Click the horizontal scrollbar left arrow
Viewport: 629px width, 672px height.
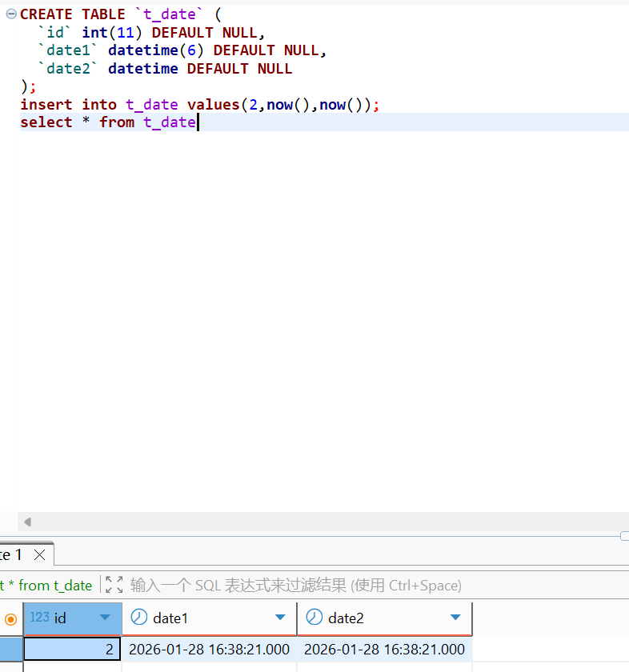pyautogui.click(x=27, y=522)
